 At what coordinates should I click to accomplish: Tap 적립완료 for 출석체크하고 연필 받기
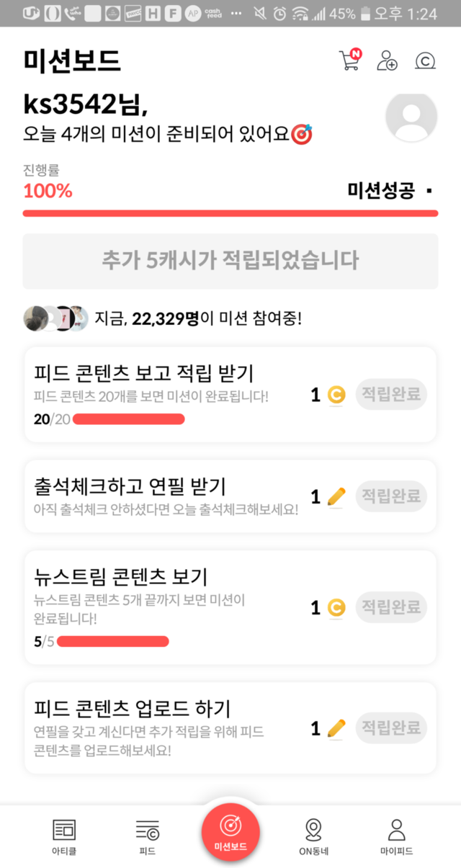click(391, 496)
